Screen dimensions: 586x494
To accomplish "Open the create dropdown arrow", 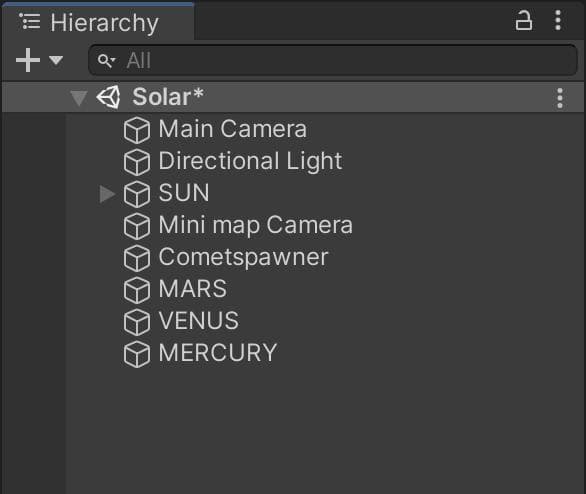I will coord(56,60).
